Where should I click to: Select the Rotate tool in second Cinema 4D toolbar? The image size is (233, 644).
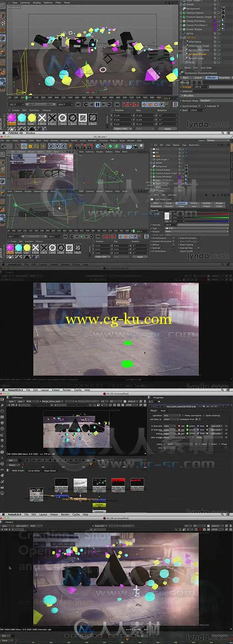click(36, 146)
